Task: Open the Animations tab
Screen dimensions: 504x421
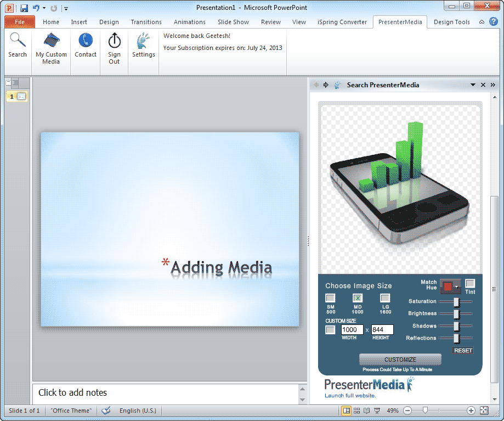Action: (190, 22)
